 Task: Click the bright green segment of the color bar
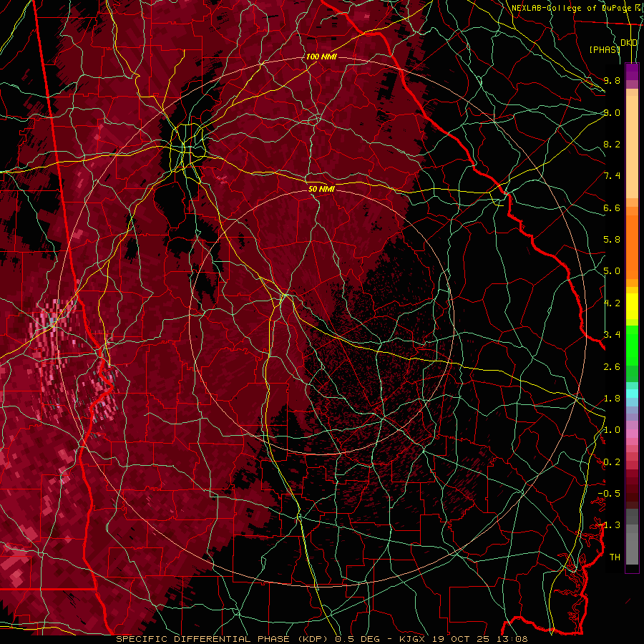[632, 346]
